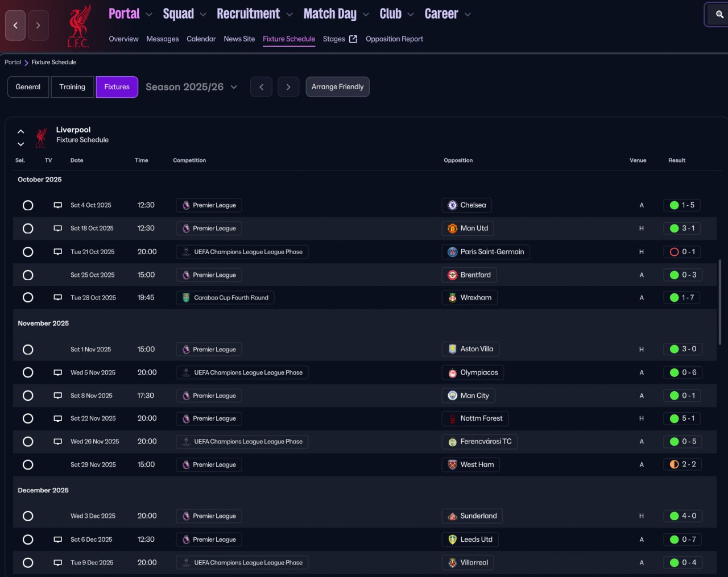This screenshot has height=577, width=728.
Task: Click the Paris Saint-Germain badge icon
Action: 453,252
